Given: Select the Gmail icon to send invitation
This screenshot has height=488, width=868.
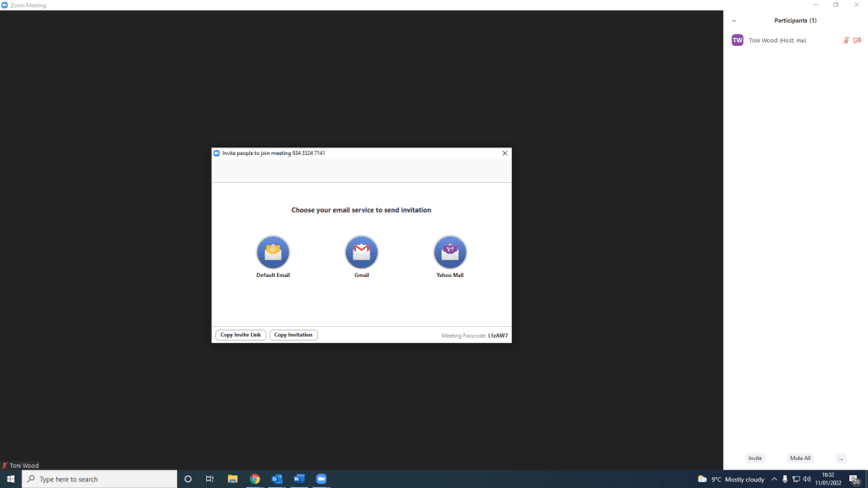Looking at the screenshot, I should pos(361,252).
